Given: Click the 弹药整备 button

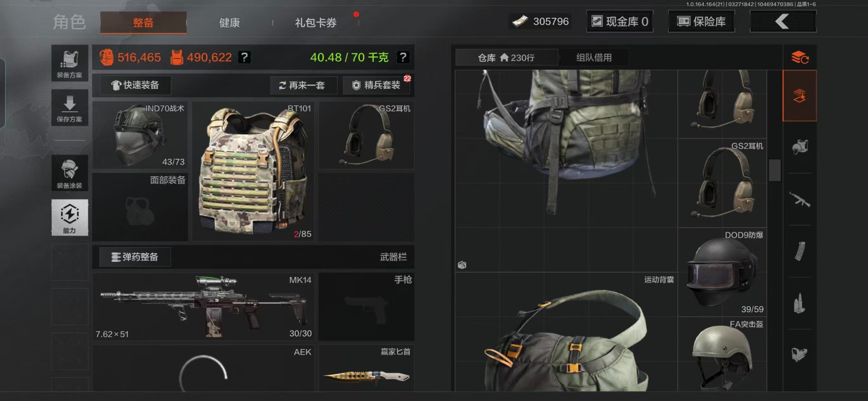Looking at the screenshot, I should (x=135, y=257).
